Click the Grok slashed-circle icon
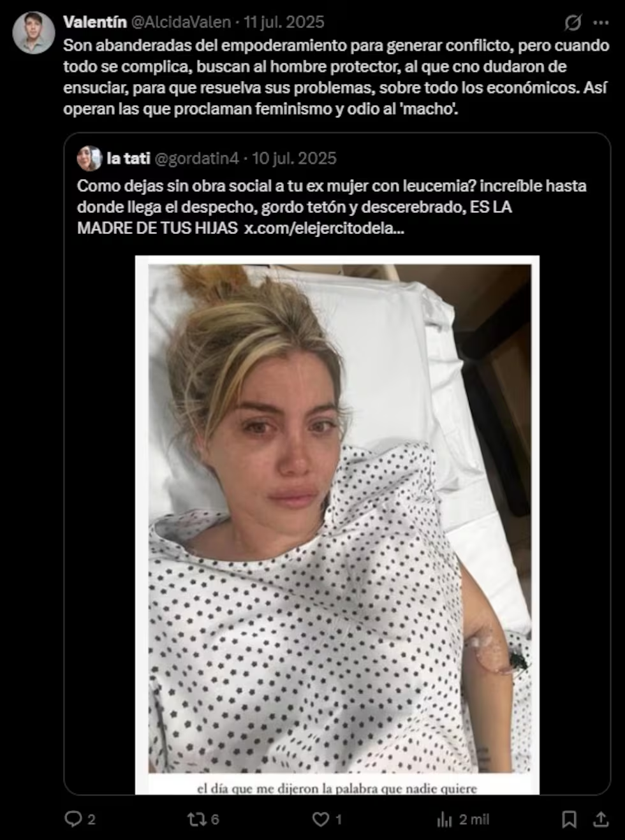The image size is (625, 840). click(573, 22)
